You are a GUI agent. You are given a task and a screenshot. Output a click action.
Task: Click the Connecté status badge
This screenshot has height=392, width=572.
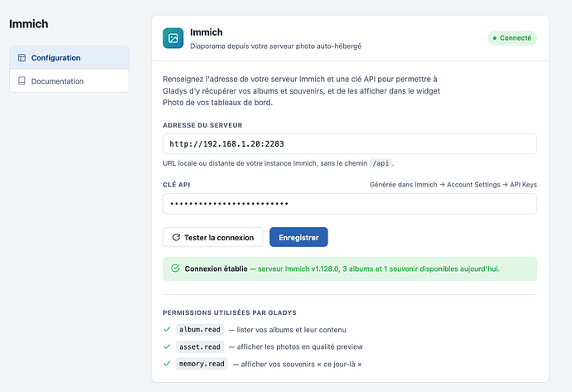click(x=512, y=38)
